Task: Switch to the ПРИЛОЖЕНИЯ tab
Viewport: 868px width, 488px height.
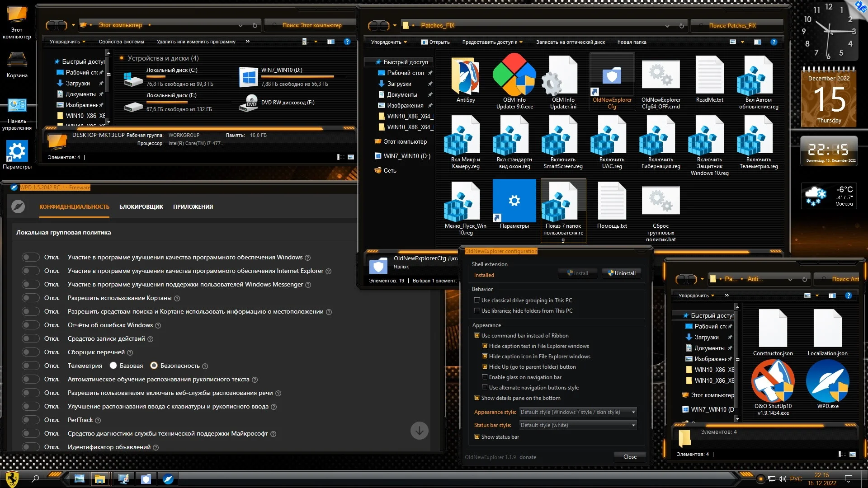Action: pyautogui.click(x=193, y=206)
